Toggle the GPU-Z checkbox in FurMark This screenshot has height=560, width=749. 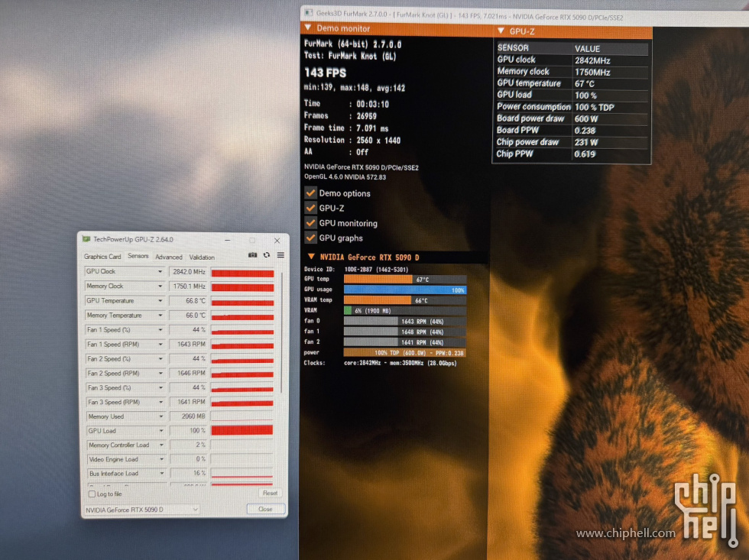310,208
